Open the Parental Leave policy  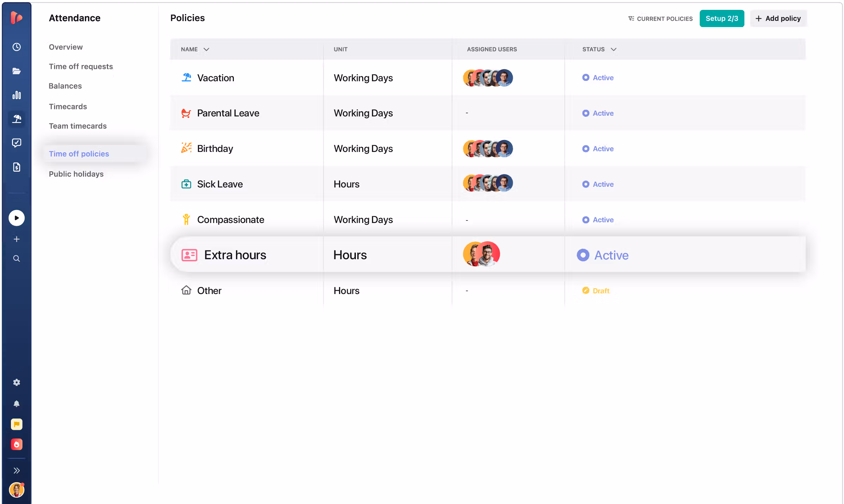coord(488,113)
